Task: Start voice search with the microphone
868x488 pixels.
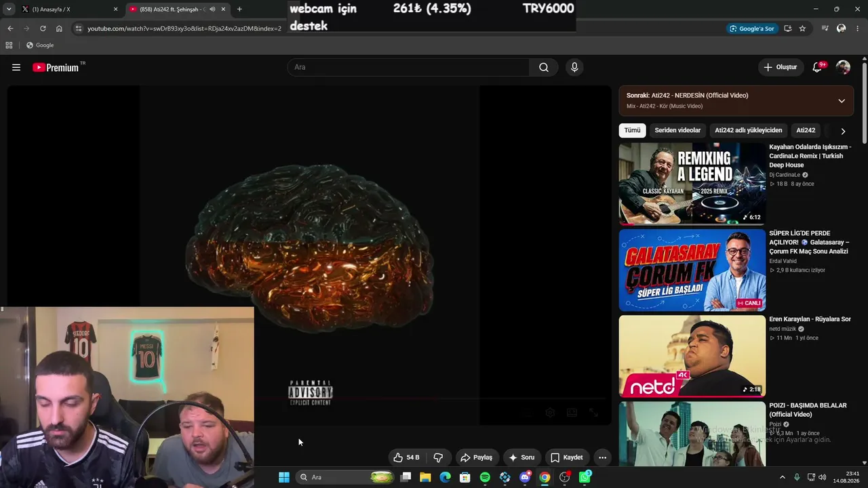Action: click(x=574, y=67)
